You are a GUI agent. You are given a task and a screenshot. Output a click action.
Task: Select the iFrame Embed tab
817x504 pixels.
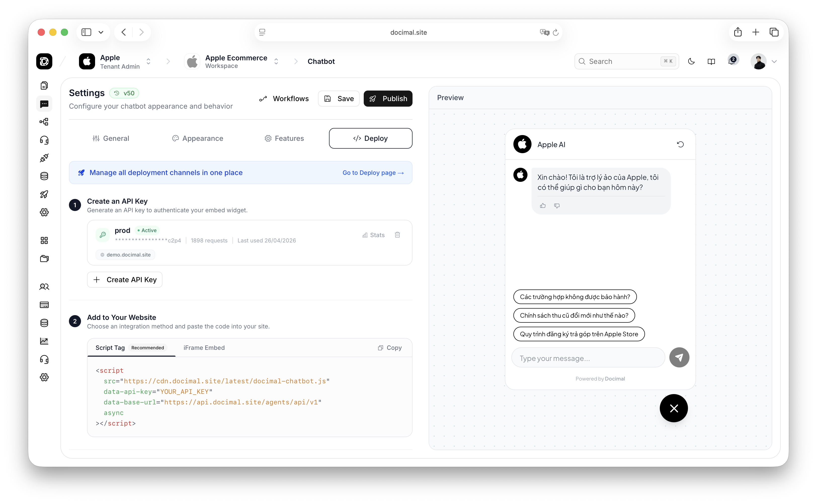(x=204, y=348)
